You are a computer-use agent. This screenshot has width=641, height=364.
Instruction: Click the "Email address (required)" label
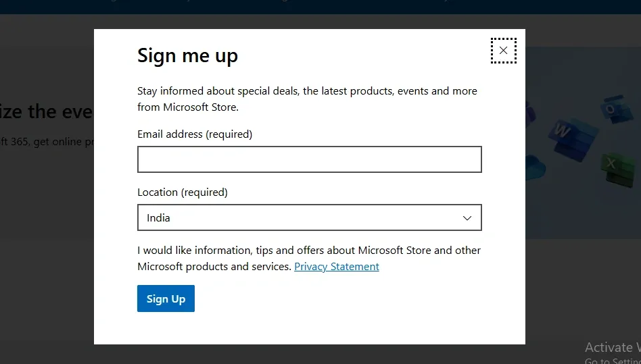(x=195, y=134)
